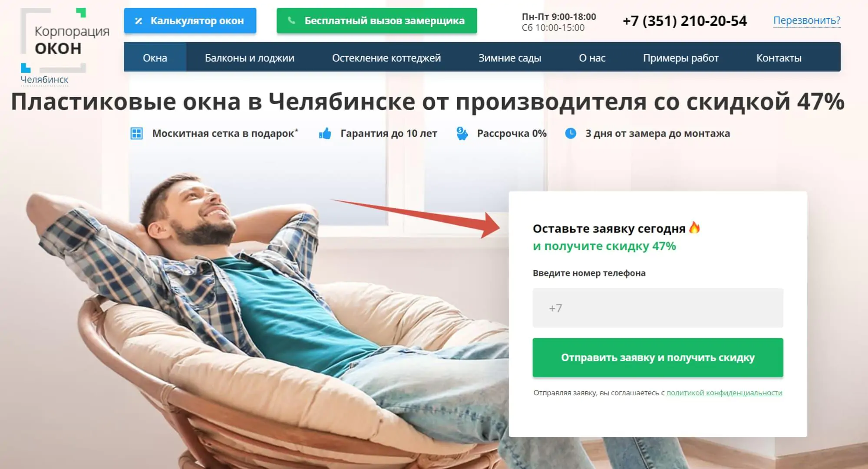Screen dimensions: 868x469
Task: Click the clock icon beside 3 дня от замера
Action: click(x=571, y=133)
